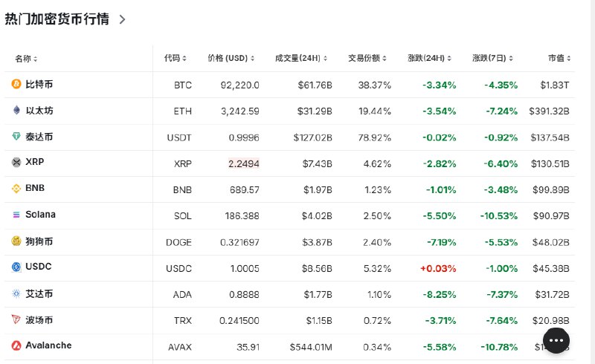Click the $1.83T market cap
Image resolution: width=595 pixels, height=364 pixels.
point(555,85)
